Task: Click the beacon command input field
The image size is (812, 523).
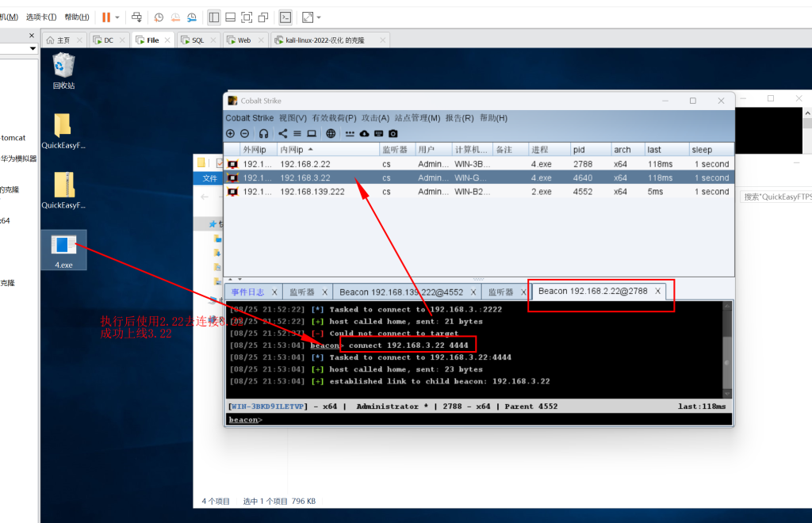Action: [x=496, y=419]
